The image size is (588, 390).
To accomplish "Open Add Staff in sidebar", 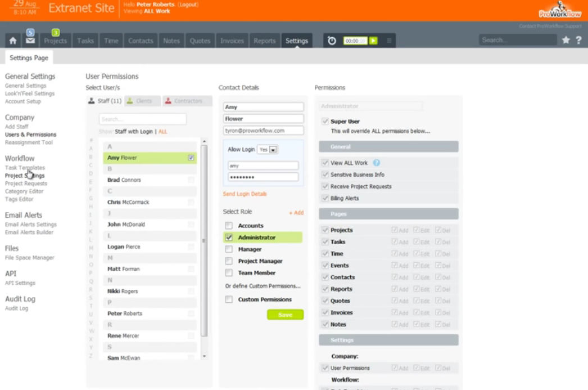I will point(16,127).
